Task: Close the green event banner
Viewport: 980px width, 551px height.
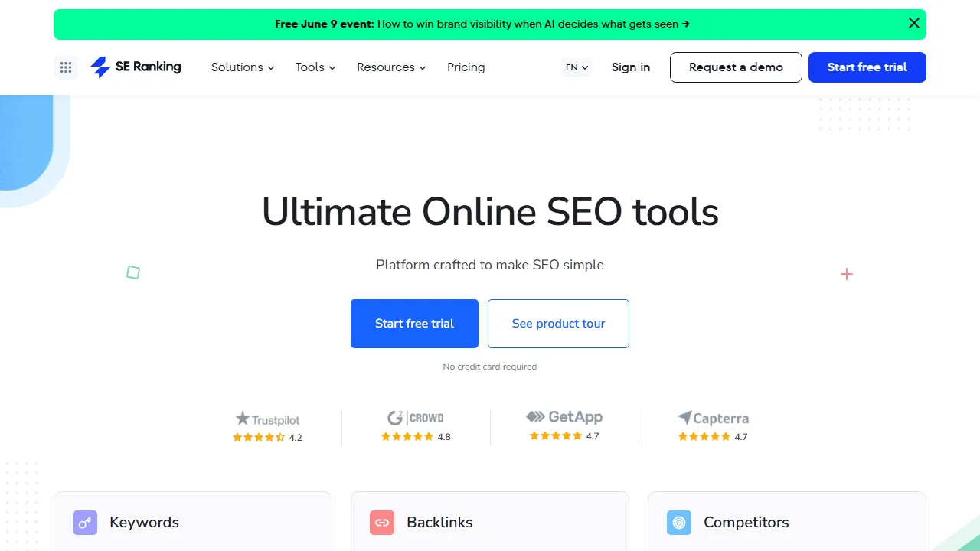Action: pyautogui.click(x=913, y=24)
